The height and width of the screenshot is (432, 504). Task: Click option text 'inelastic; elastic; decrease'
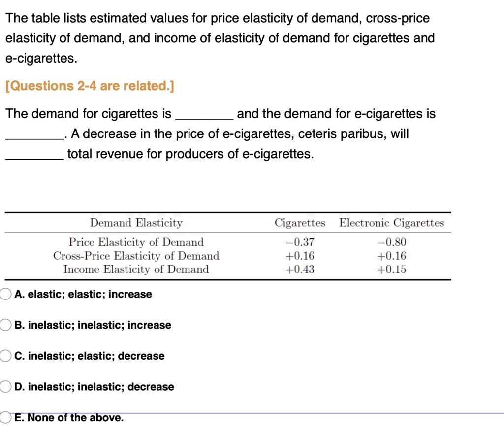pyautogui.click(x=90, y=356)
